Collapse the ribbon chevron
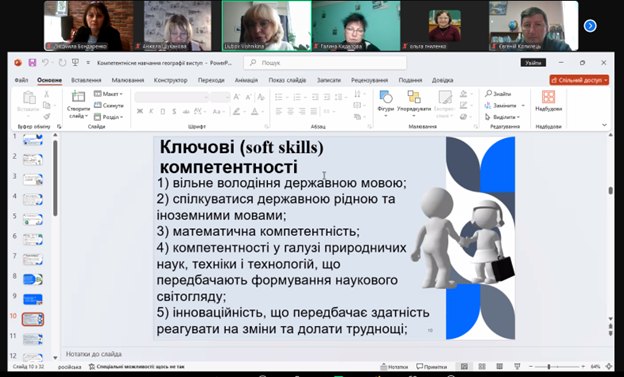Viewport: 624px width, 377px height. tap(604, 125)
